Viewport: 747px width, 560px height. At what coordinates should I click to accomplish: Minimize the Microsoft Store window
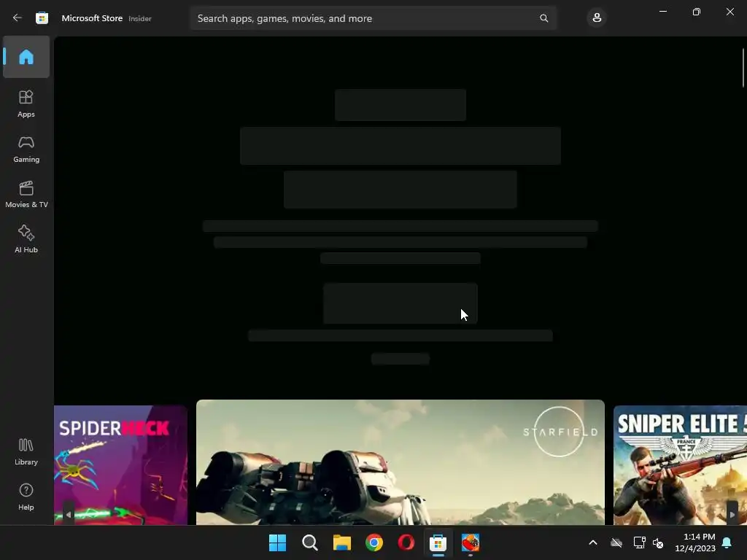[x=662, y=12]
